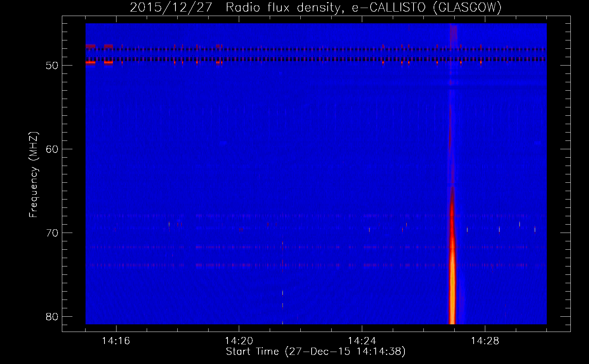The image size is (589, 364).
Task: Click the 14:16 time tick label
Action: (116, 341)
